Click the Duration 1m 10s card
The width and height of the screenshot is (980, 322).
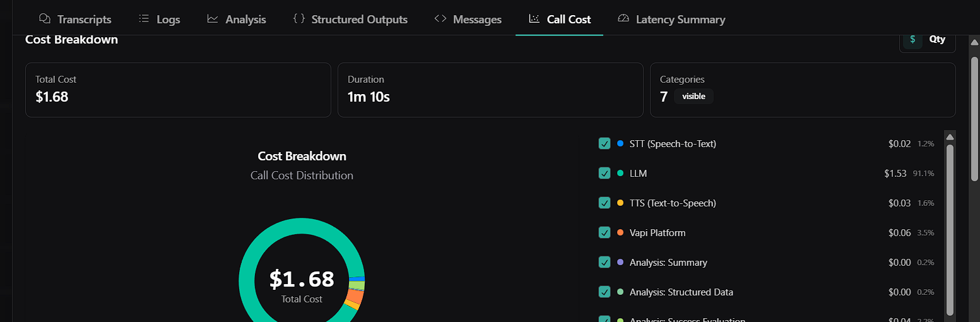click(490, 90)
